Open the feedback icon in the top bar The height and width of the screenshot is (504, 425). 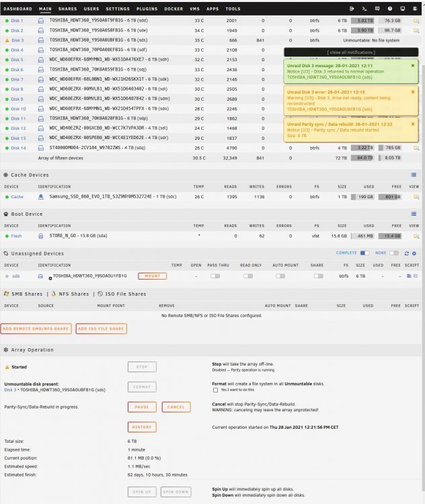pyautogui.click(x=377, y=9)
